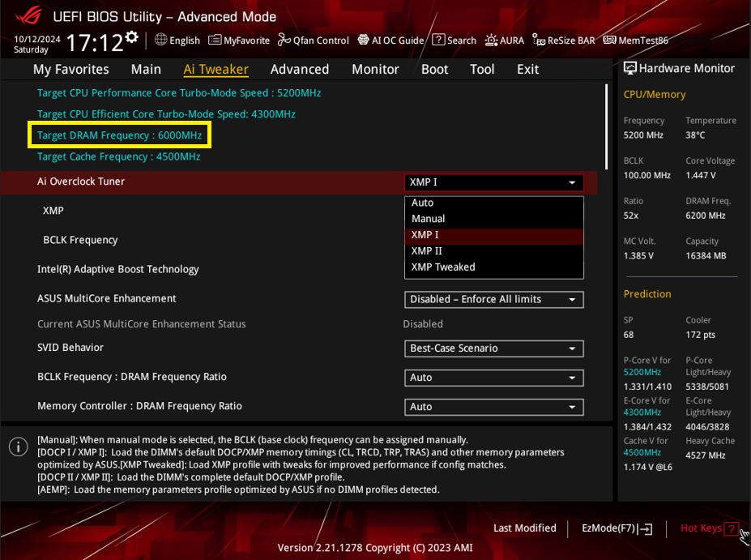Image resolution: width=751 pixels, height=560 pixels.
Task: Open Qfan Control fan icon
Action: point(284,40)
